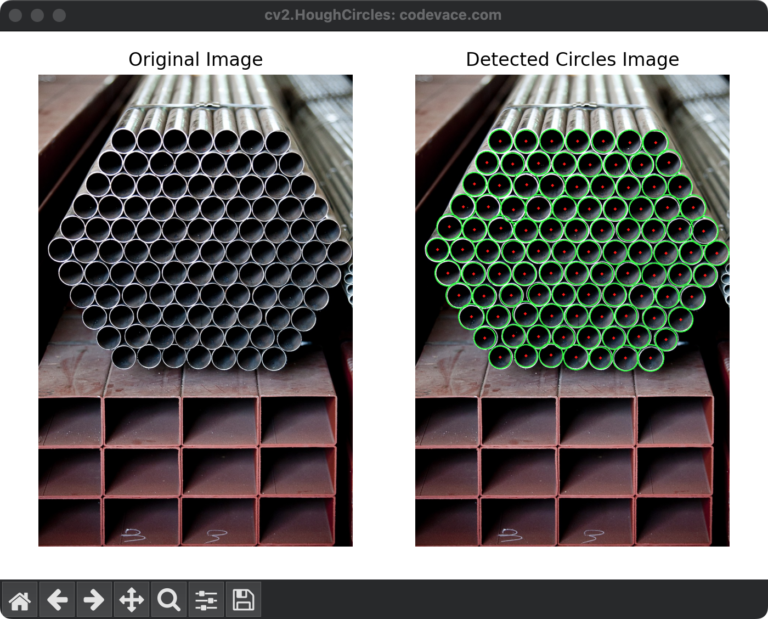
Task: Activate the Pan axes tool
Action: [x=131, y=600]
